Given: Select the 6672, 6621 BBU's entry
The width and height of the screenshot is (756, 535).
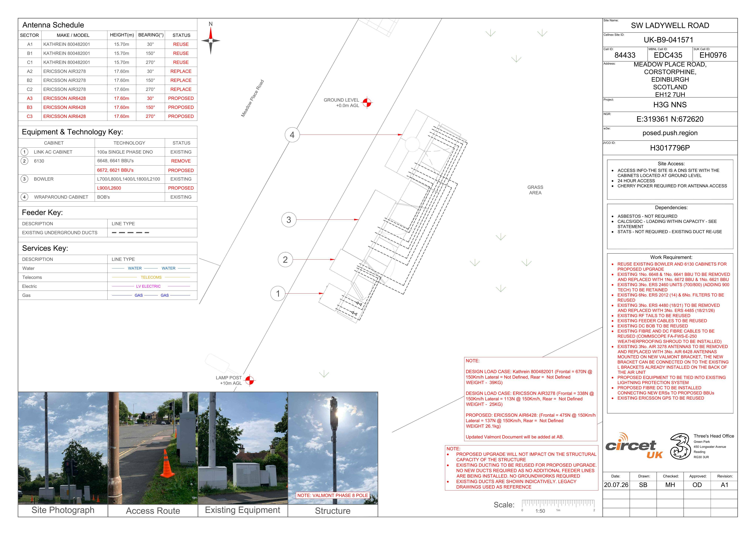Looking at the screenshot, I should [x=115, y=171].
